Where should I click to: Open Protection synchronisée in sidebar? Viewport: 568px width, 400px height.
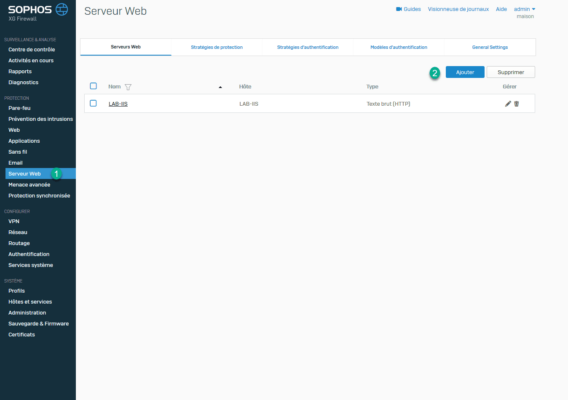tap(39, 196)
